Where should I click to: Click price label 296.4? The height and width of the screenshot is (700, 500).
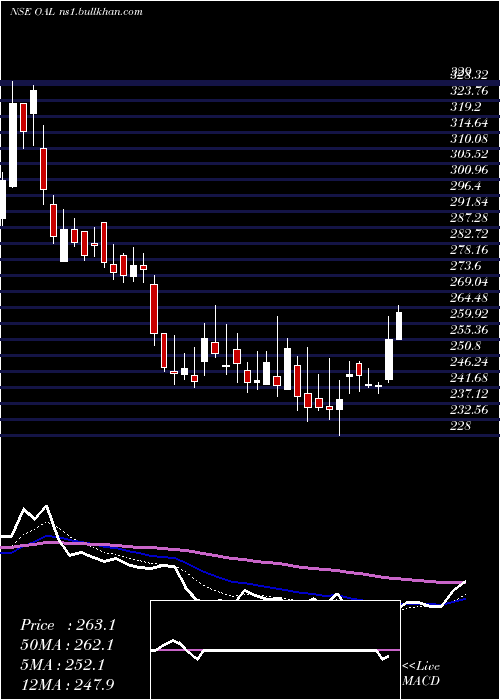pos(466,186)
